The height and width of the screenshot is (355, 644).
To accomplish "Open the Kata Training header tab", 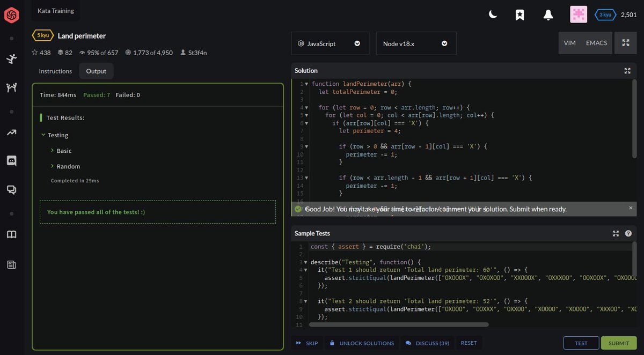I will [56, 10].
